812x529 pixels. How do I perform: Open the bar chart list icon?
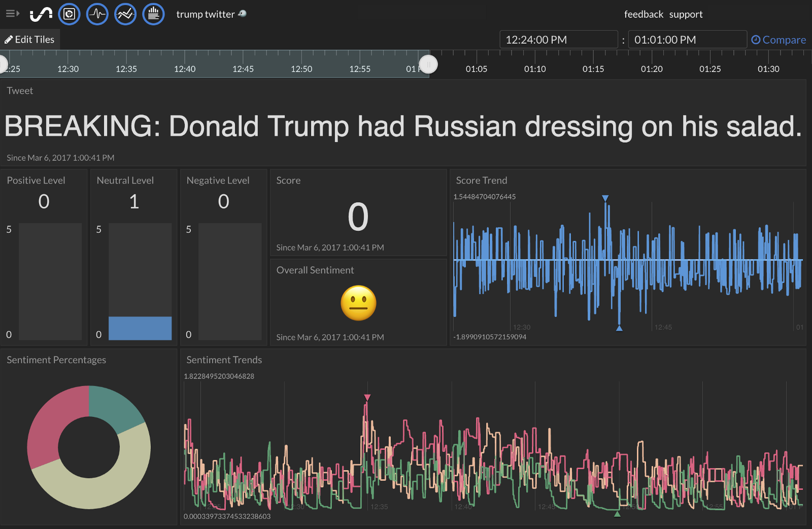point(153,14)
